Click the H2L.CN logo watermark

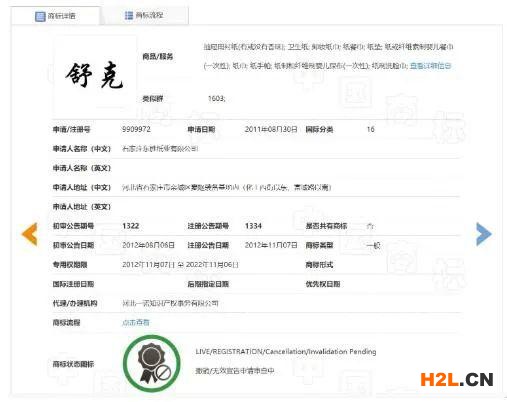pos(457,380)
